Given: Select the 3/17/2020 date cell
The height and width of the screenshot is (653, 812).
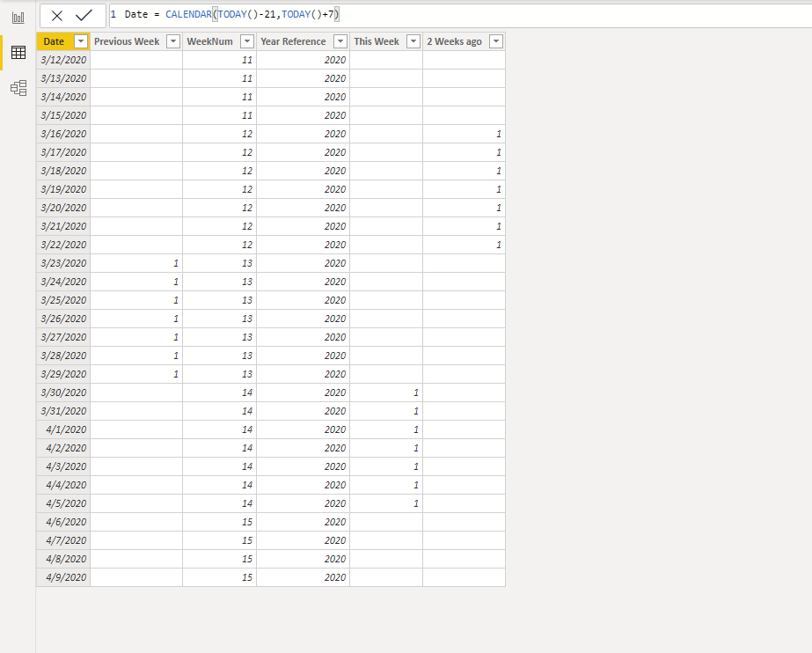Looking at the screenshot, I should 63,152.
